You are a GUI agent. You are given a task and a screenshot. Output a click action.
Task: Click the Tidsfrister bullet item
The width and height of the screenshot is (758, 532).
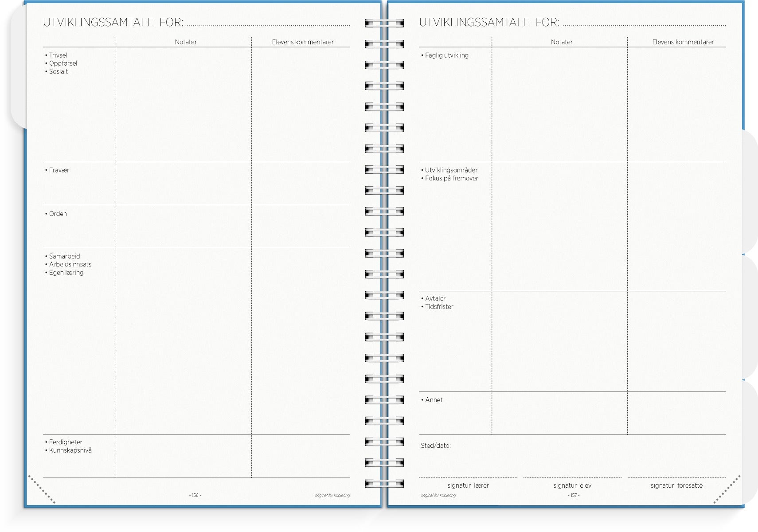pos(439,307)
